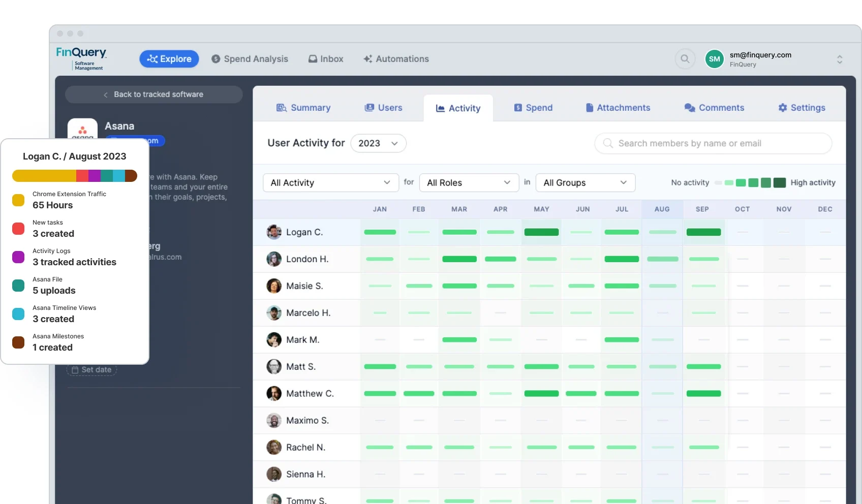Open the Comments tab
The width and height of the screenshot is (862, 504).
(x=714, y=108)
